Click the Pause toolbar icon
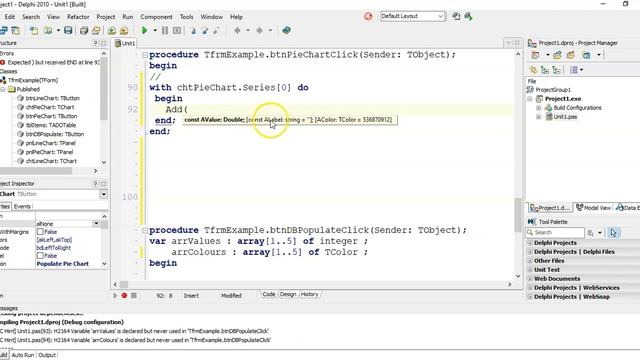Screen dimensions: 640x360 point(165,30)
